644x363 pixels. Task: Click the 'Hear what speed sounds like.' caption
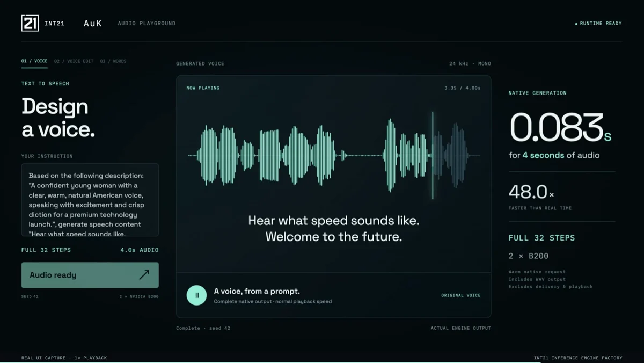pos(334,220)
